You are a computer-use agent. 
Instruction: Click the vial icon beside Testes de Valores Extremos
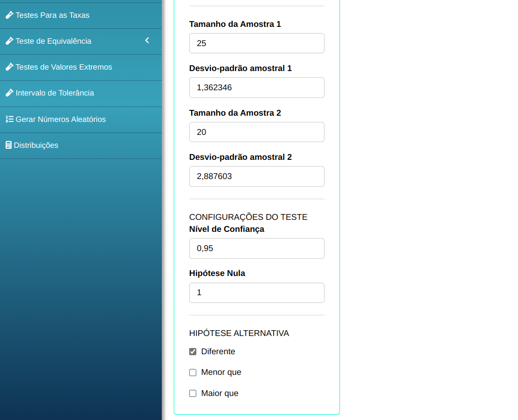9,67
